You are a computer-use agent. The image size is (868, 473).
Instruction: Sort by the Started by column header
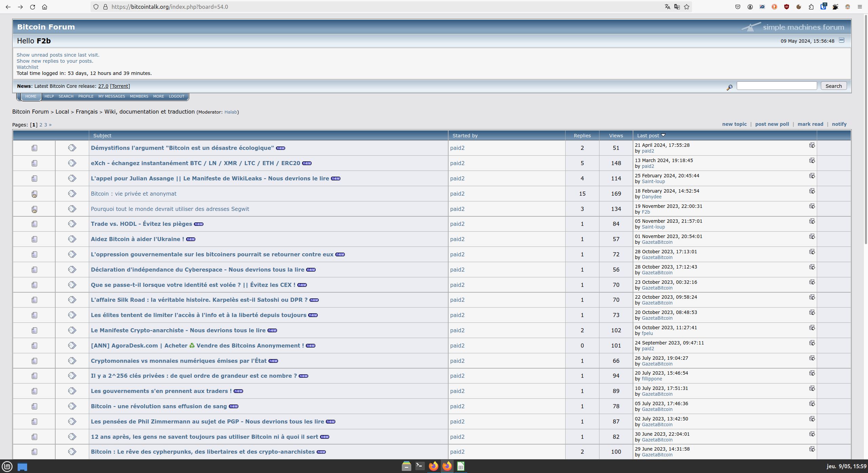[465, 135]
